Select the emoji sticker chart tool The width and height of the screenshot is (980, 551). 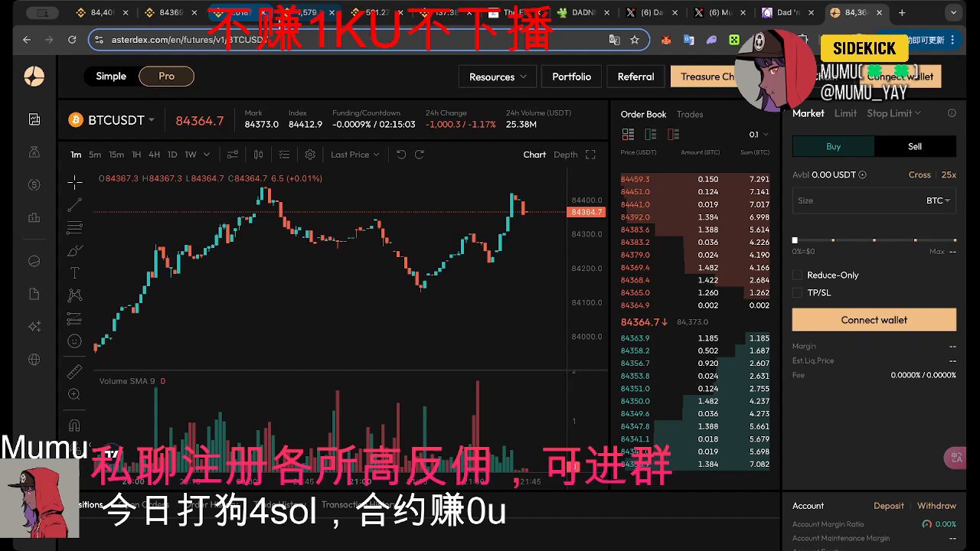coord(74,341)
